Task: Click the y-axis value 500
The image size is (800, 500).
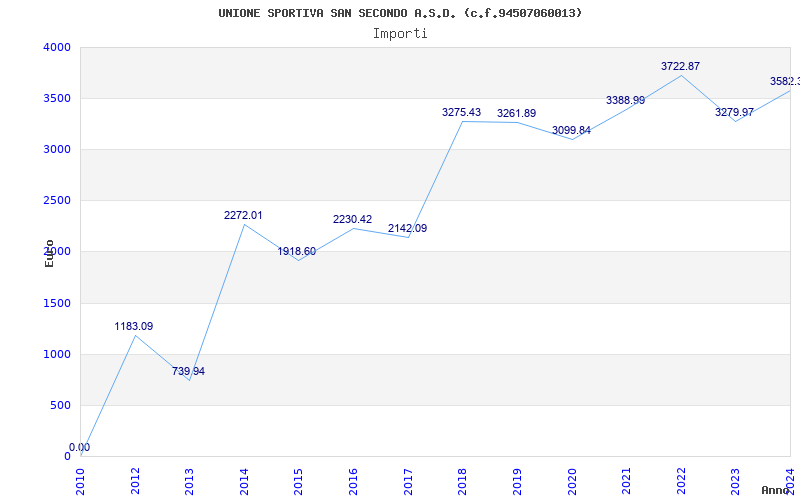Action: [x=61, y=406]
